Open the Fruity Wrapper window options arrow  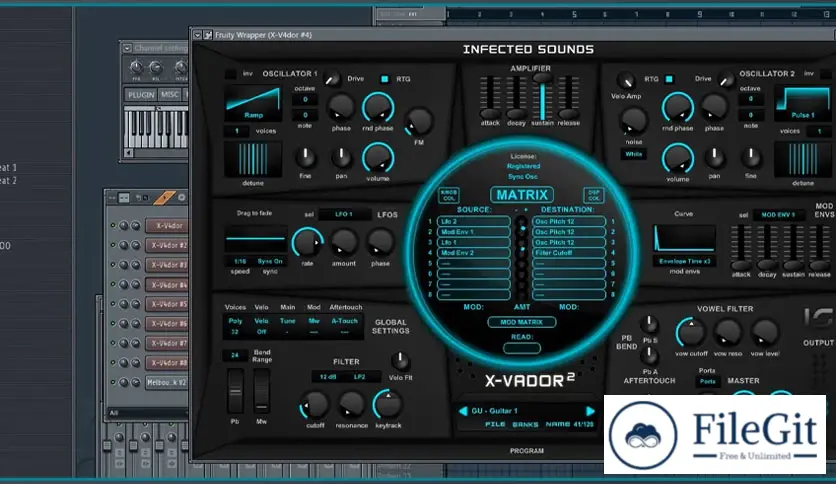click(197, 35)
